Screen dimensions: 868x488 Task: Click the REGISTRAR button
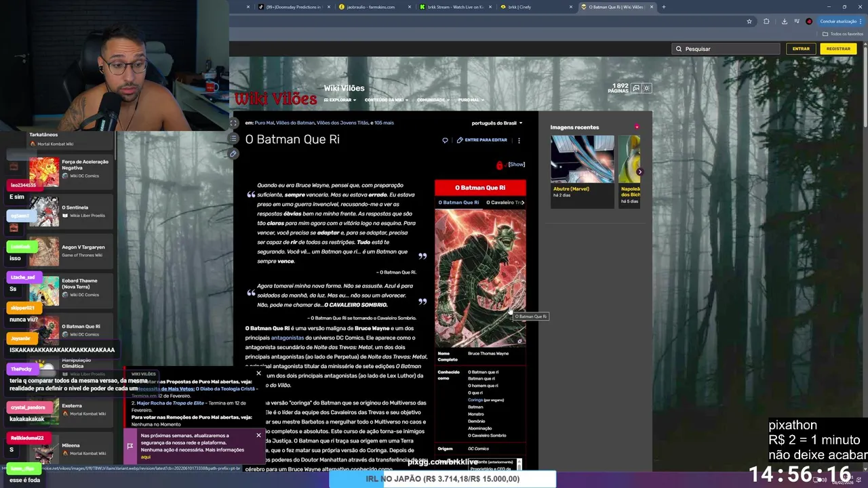pyautogui.click(x=838, y=49)
